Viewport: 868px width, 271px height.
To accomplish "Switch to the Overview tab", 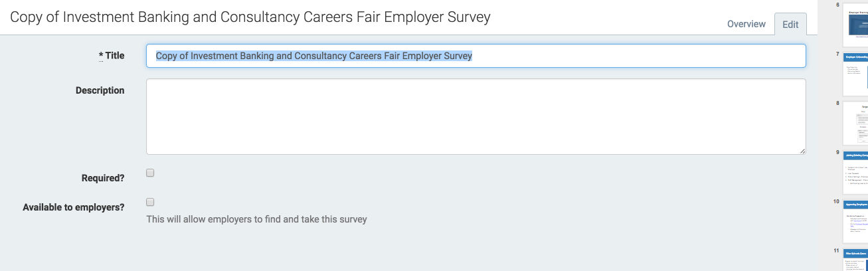I will pyautogui.click(x=746, y=24).
